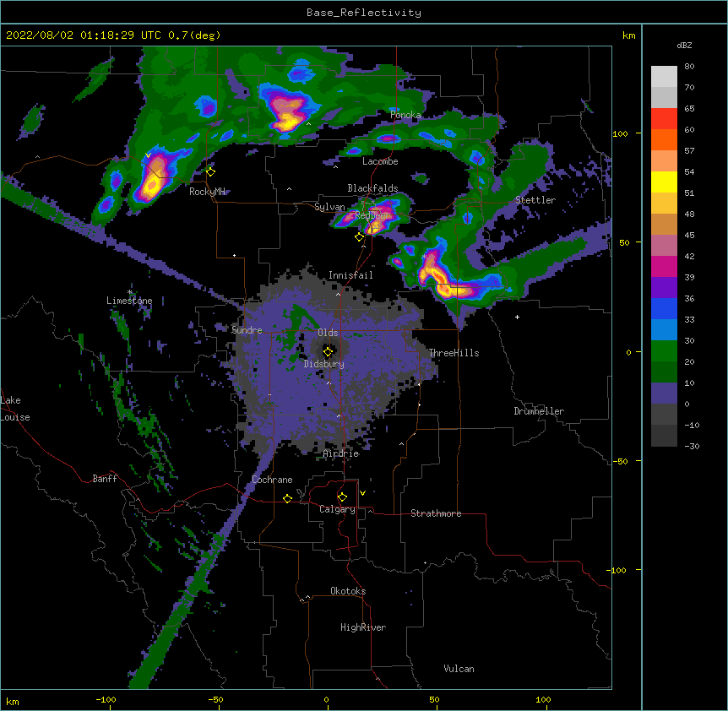
Task: Click the dBZ unit label above the legend
Action: point(684,45)
